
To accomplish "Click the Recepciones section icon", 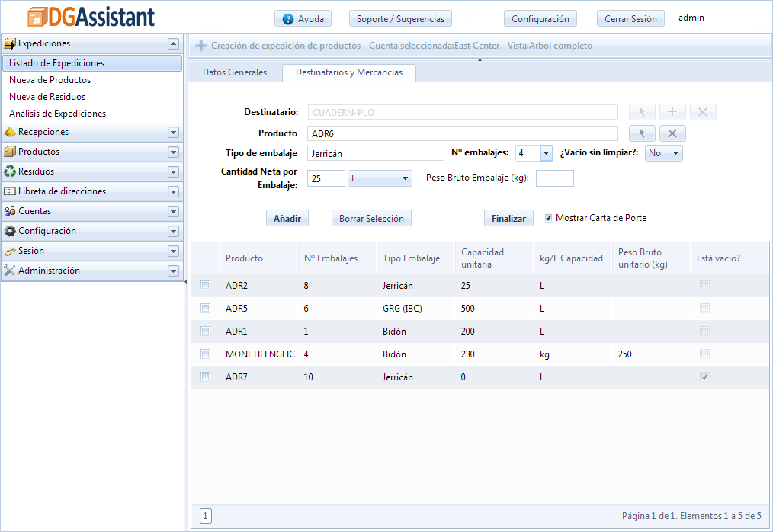I will coord(10,132).
